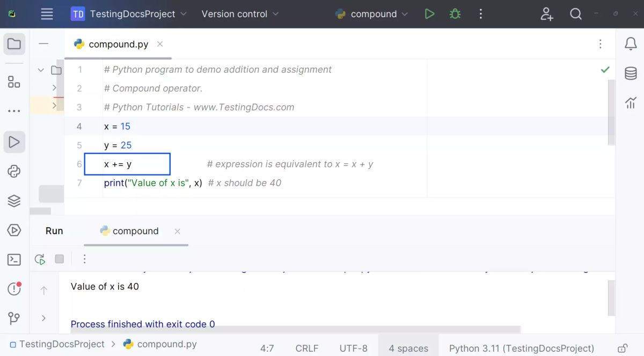Expand the compound run configuration dropdown
Screen dimensions: 644x356
point(372,14)
